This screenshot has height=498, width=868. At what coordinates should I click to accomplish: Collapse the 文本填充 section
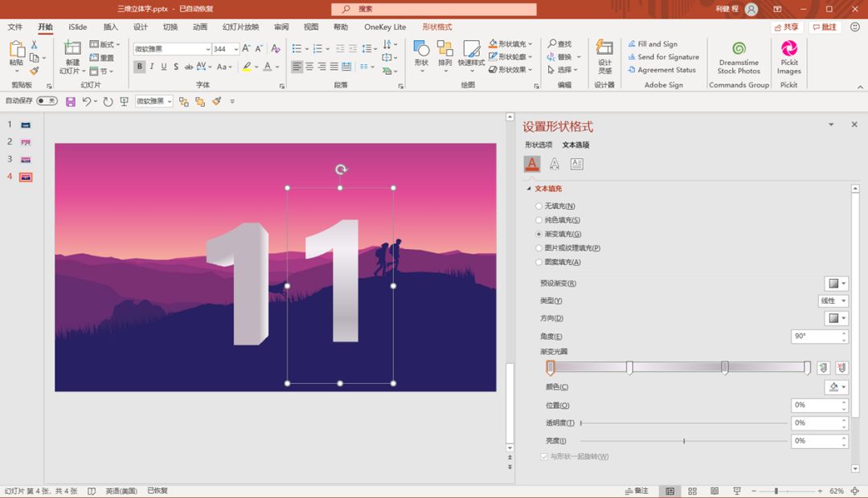click(529, 189)
